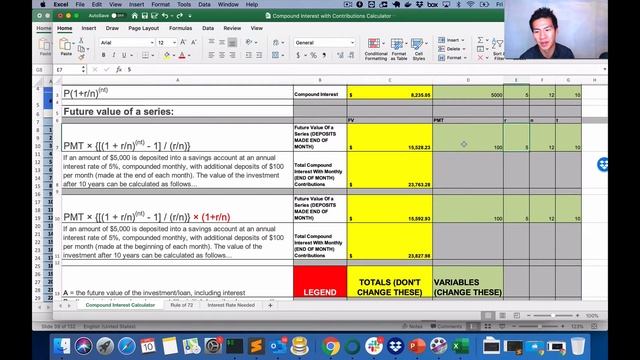Click the Undo arrow icon

pyautogui.click(x=165, y=16)
